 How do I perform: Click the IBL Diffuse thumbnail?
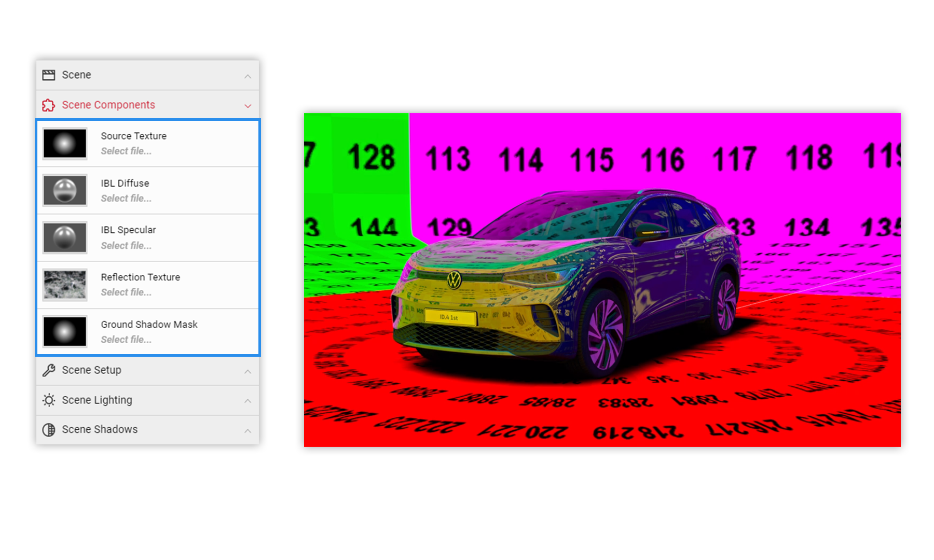(x=65, y=190)
